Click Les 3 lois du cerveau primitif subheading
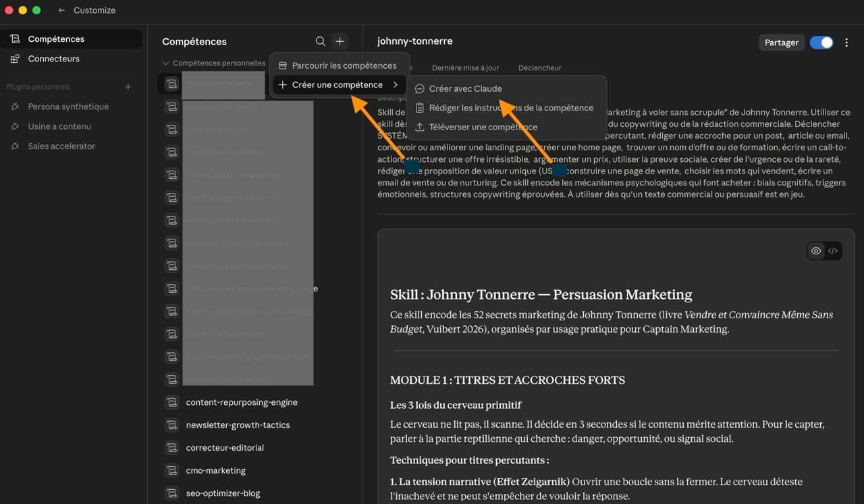The image size is (864, 504). (x=456, y=405)
